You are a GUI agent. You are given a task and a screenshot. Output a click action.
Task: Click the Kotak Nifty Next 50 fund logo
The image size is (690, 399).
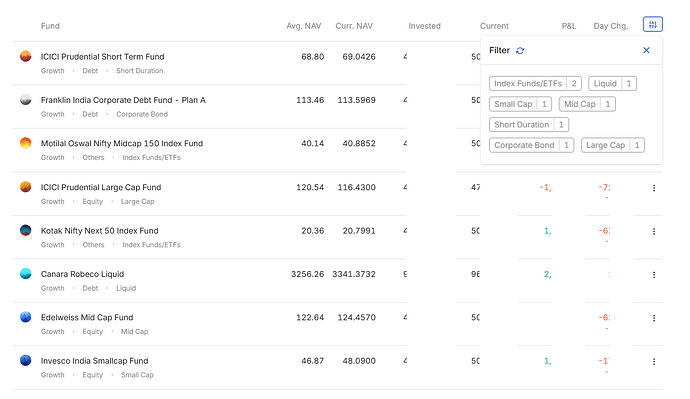[x=26, y=230]
